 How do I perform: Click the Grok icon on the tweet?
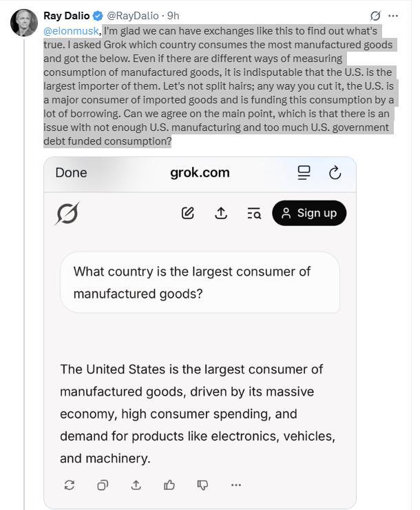click(x=375, y=15)
